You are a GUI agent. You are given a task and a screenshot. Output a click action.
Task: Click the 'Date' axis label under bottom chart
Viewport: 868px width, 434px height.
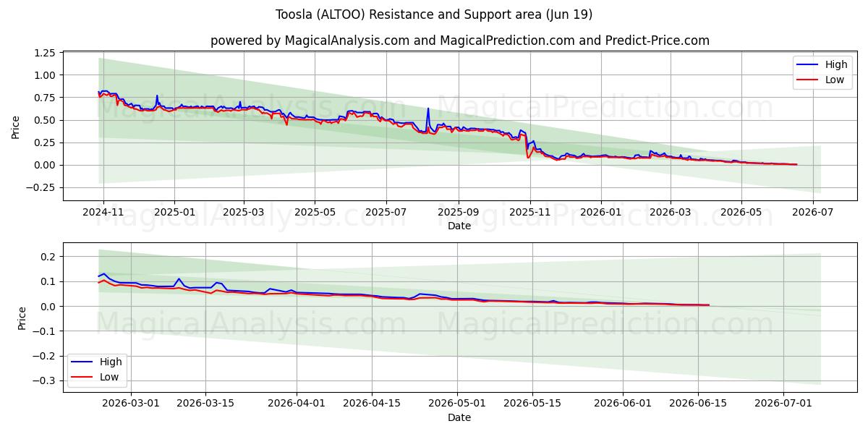459,417
